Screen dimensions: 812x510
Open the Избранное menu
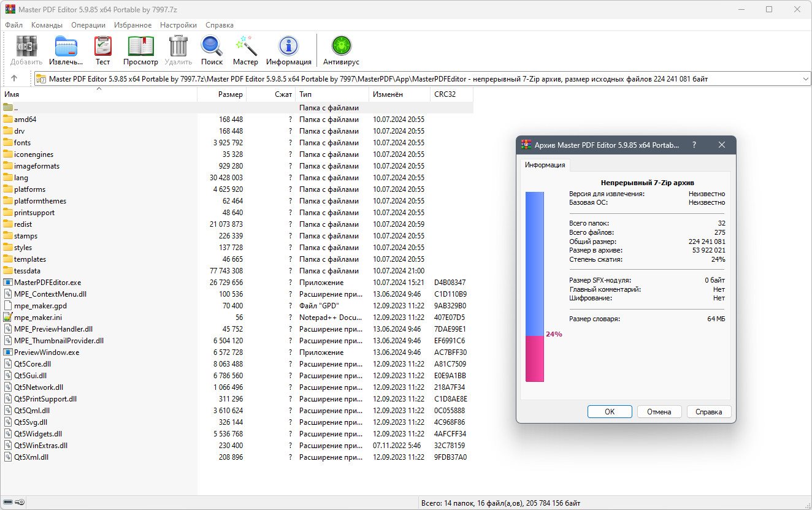click(x=132, y=25)
